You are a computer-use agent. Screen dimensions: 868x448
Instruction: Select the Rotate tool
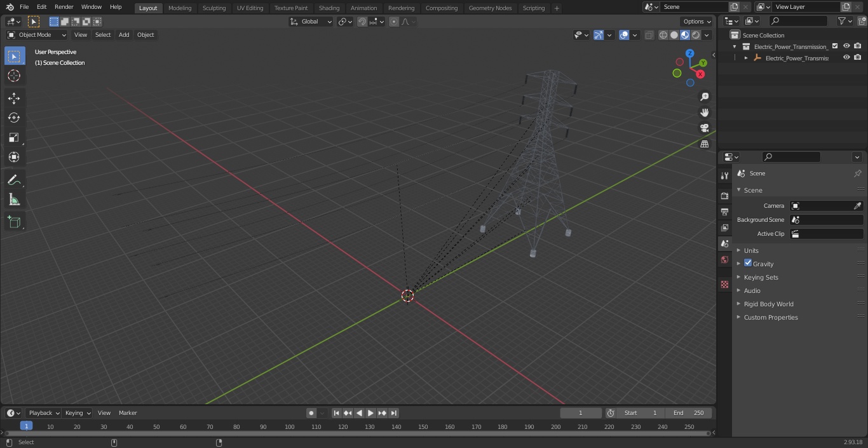(x=14, y=118)
